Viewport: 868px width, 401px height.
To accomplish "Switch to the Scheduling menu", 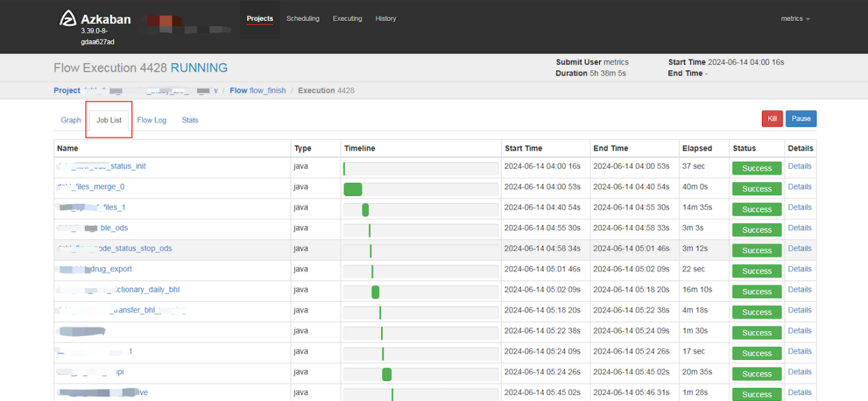I will point(303,18).
